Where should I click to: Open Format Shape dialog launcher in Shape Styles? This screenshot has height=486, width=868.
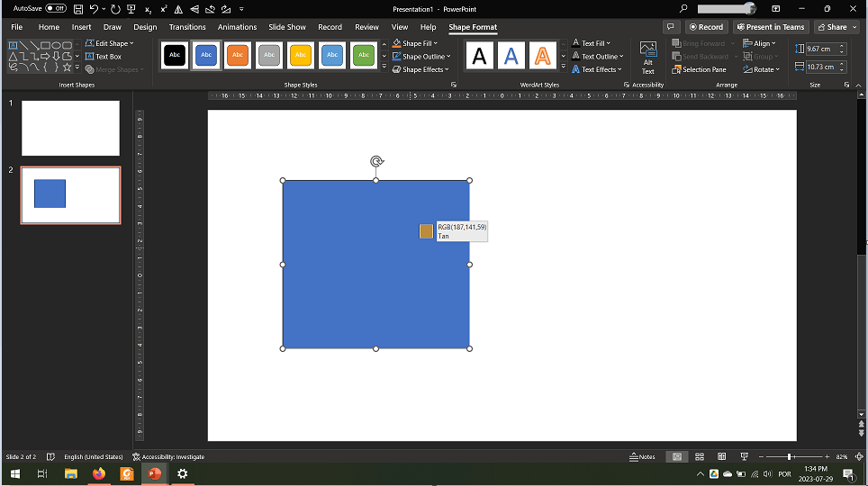click(454, 85)
